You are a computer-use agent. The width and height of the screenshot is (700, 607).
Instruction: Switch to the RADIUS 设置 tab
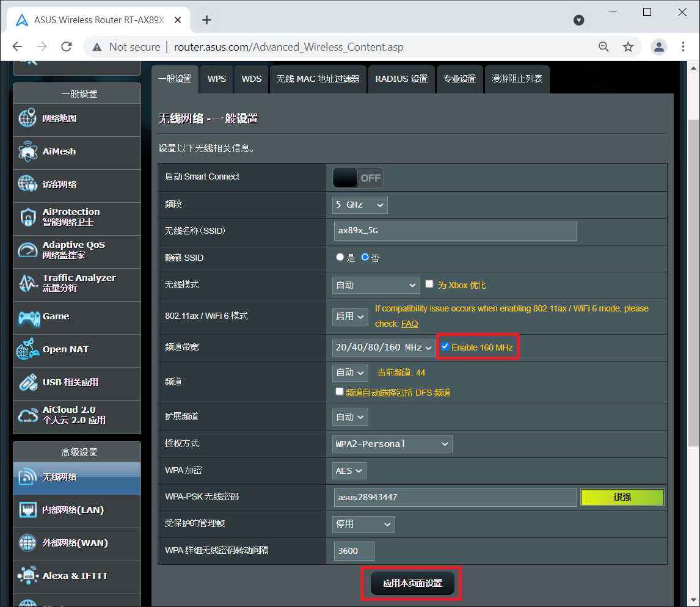click(401, 79)
